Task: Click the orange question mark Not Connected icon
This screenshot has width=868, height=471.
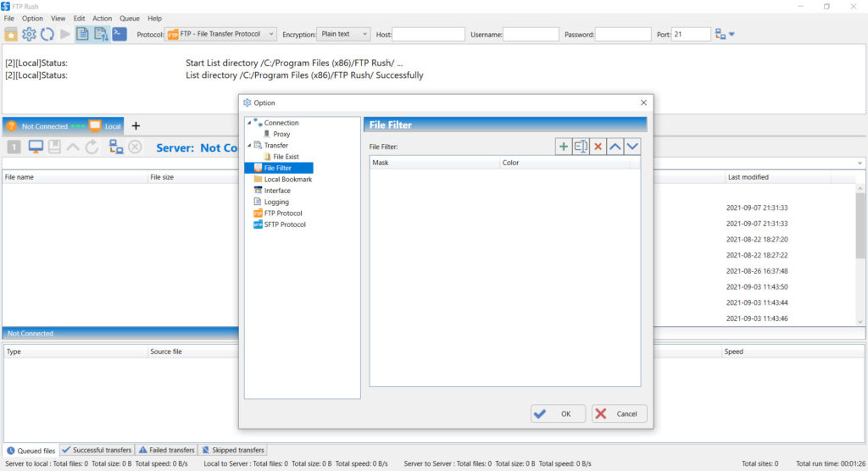Action: [11, 126]
